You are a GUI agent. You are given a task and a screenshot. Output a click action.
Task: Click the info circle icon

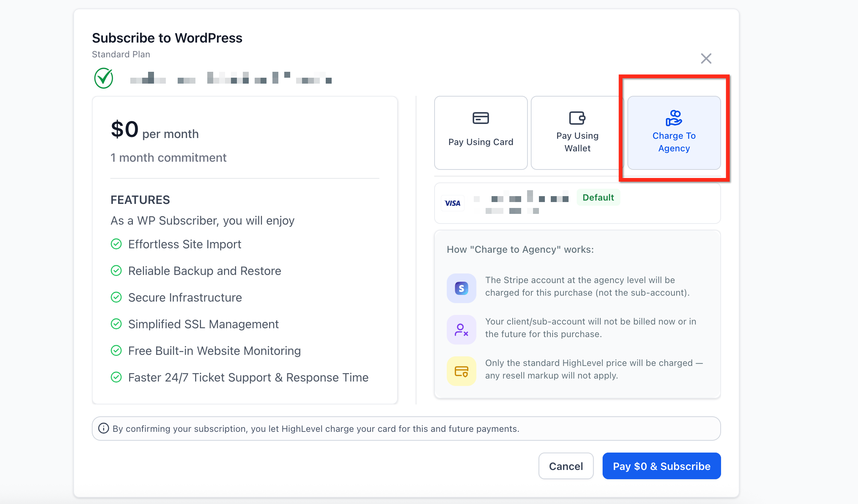[103, 428]
